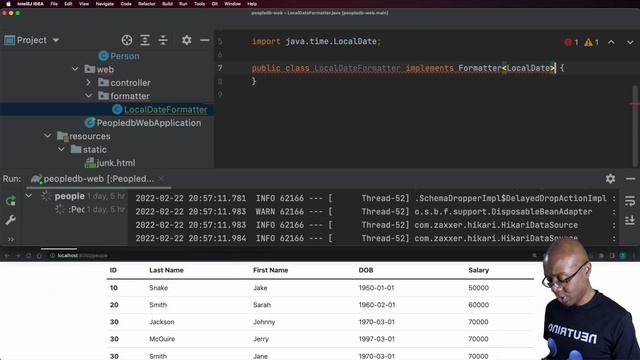Open Project panel settings gear
Viewport: 640px width, 360px height.
187,40
